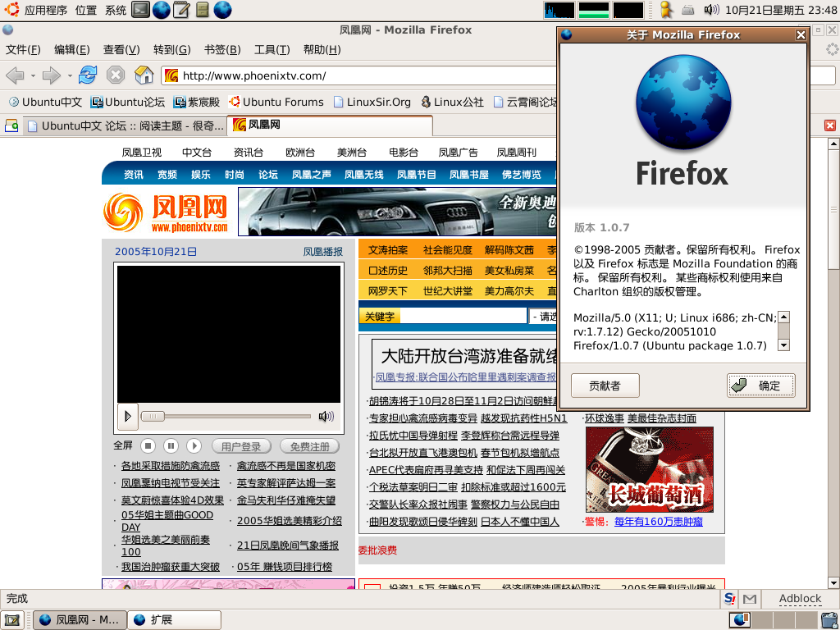Viewport: 840px width, 630px height.
Task: Click the 凤凰网 phoenix logo on the page
Action: pos(166,212)
